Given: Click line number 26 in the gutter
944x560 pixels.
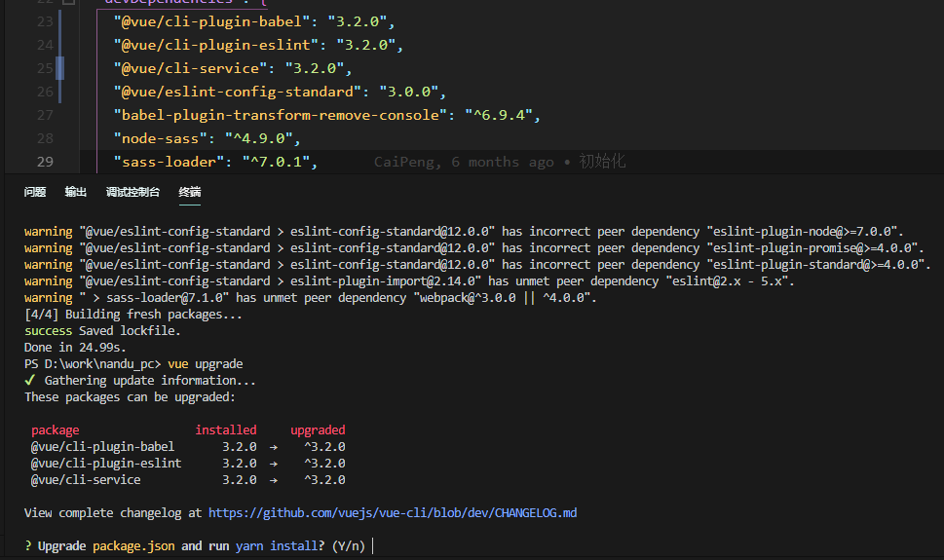Looking at the screenshot, I should [45, 93].
